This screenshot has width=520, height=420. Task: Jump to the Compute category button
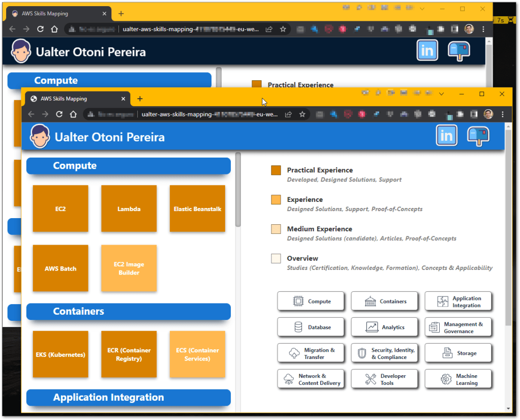[311, 301]
